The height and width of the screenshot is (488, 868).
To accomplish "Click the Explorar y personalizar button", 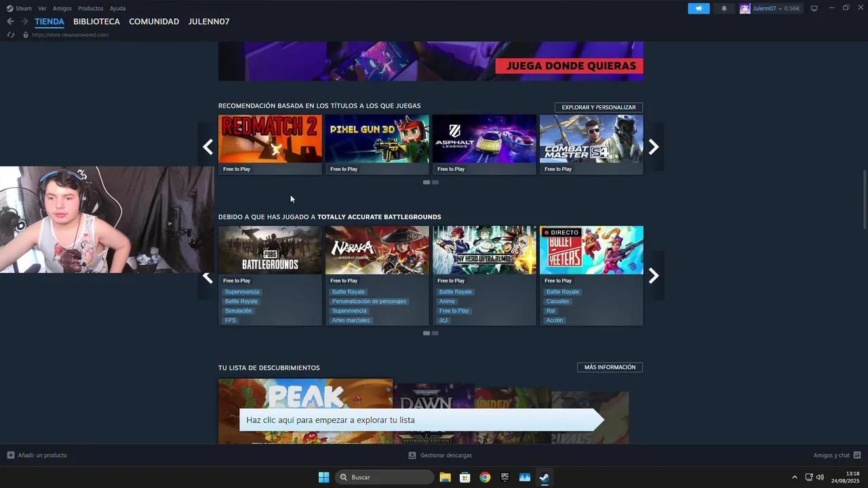I will (x=599, y=107).
